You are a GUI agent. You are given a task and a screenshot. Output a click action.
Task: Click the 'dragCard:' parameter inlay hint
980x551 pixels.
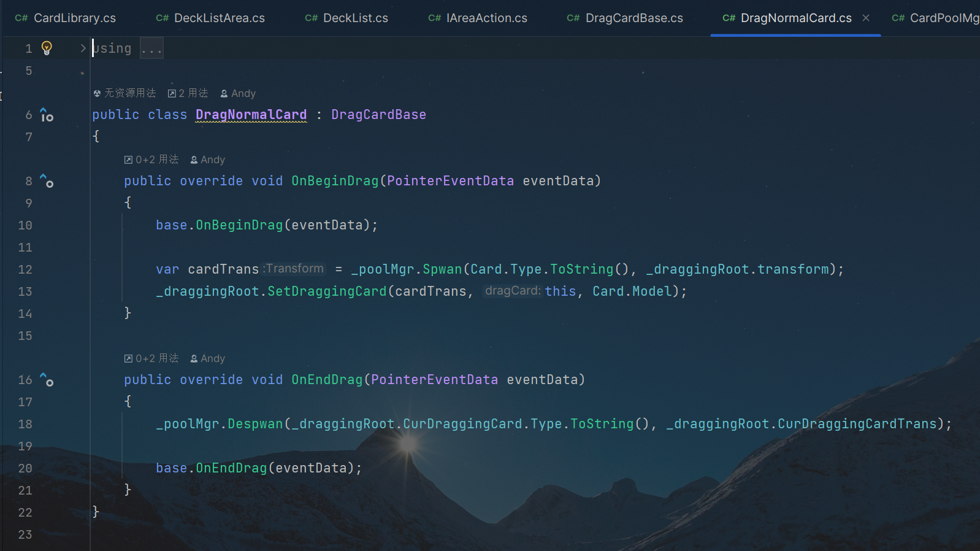[513, 291]
